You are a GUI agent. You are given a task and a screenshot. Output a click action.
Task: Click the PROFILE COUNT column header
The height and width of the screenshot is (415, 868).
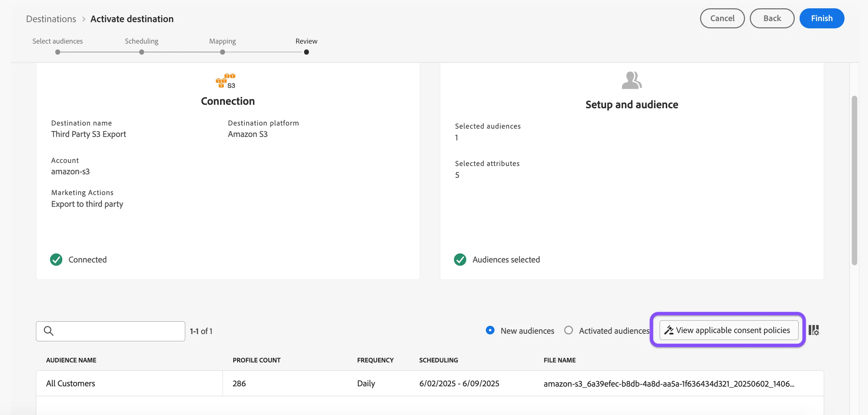257,360
